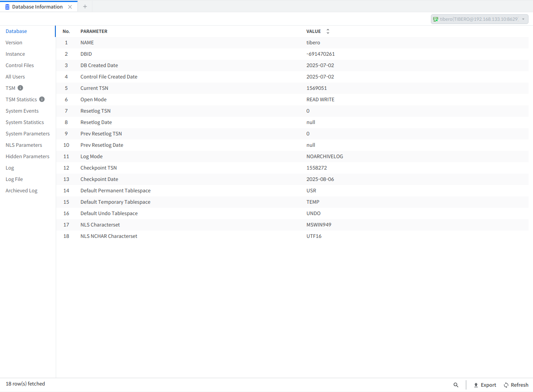Viewport: 533px width, 392px height.
Task: Open All Users in the sidebar
Action: 15,77
